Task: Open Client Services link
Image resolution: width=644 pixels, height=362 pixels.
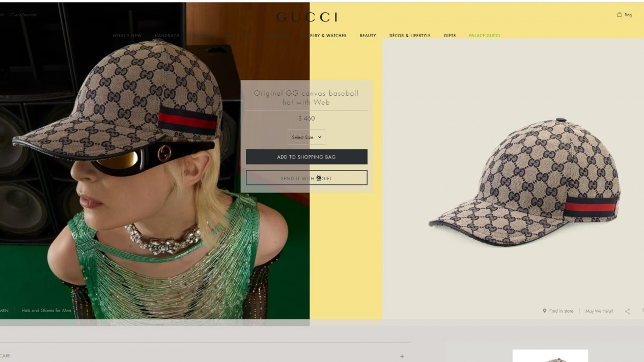Action: pos(23,15)
